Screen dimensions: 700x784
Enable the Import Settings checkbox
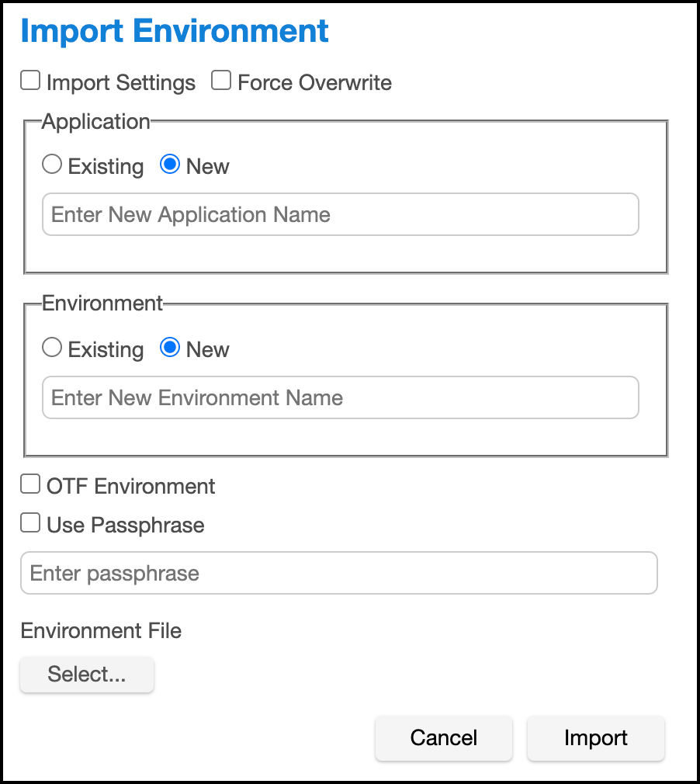coord(31,81)
